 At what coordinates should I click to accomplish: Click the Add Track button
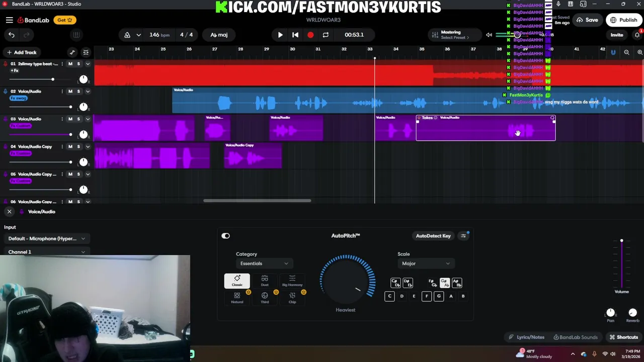(21, 52)
